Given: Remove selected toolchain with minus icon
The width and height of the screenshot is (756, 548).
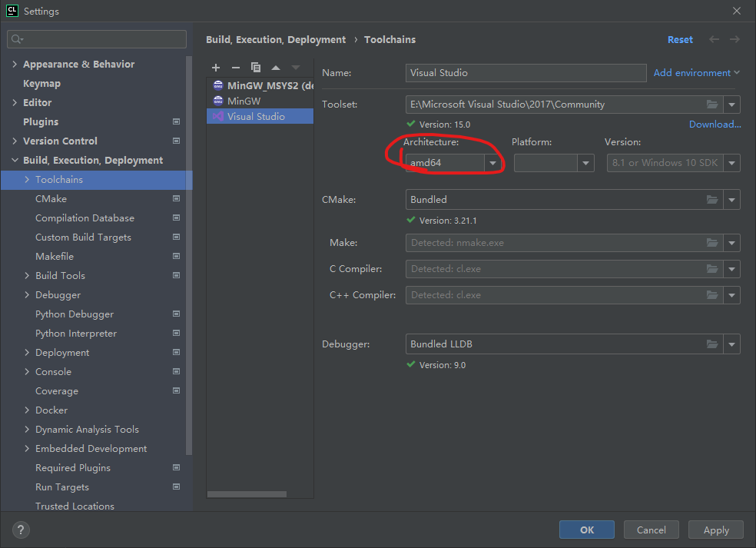Looking at the screenshot, I should [x=235, y=68].
